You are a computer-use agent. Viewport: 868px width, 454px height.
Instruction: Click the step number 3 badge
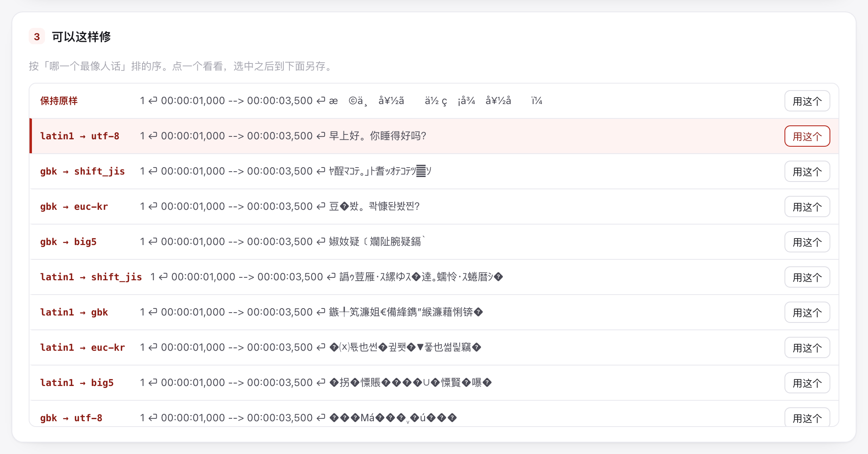click(37, 36)
